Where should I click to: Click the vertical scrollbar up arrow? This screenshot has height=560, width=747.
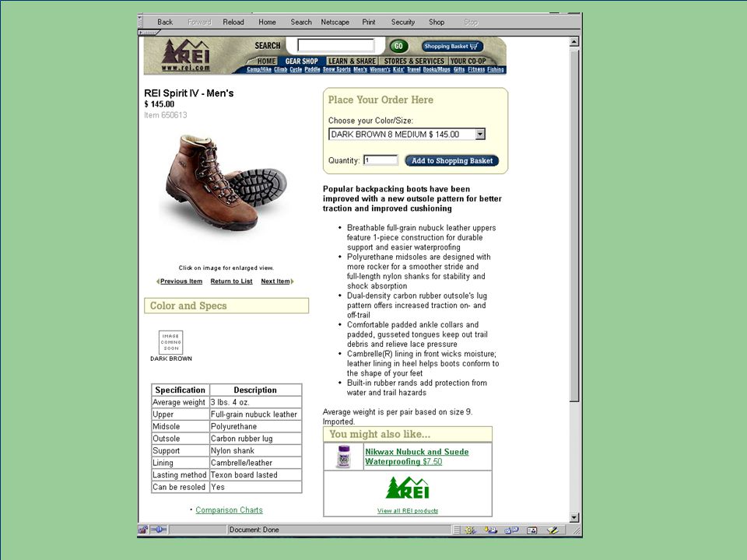click(x=574, y=42)
